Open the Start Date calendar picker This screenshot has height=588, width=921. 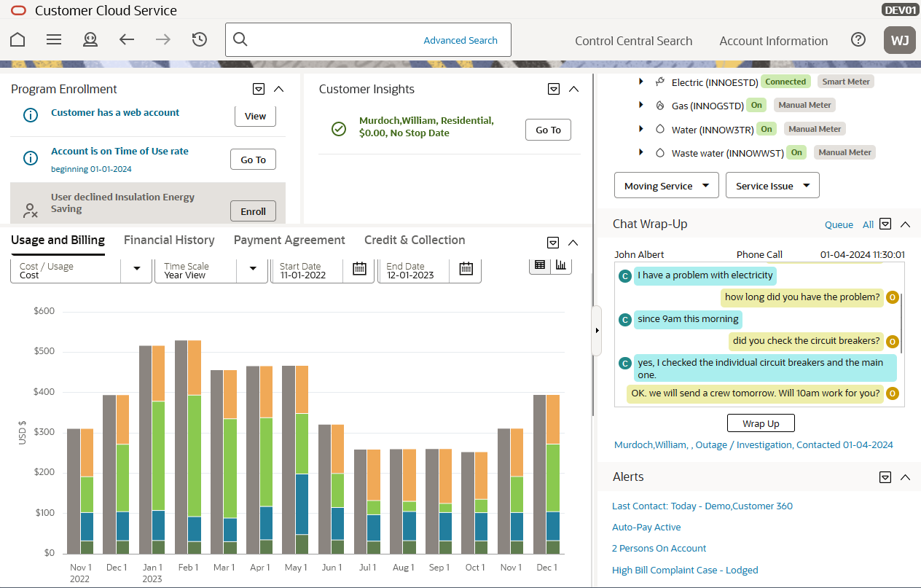coord(359,269)
